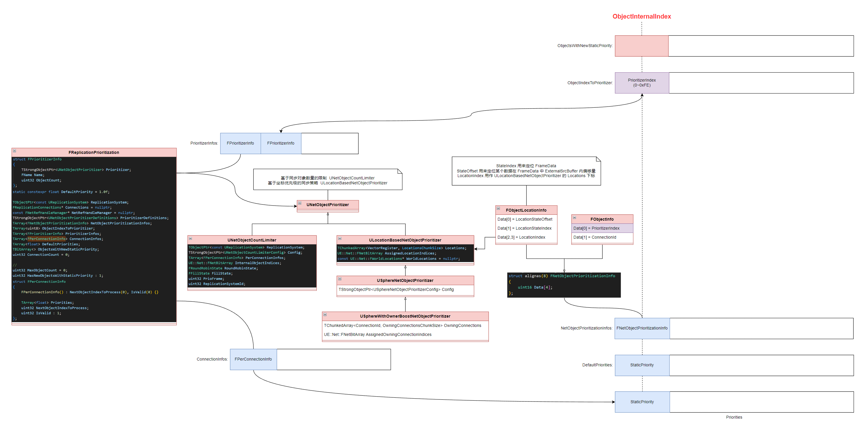This screenshot has height=425, width=868.
Task: Select the FNetObjectPrioritizationInfo struct code block
Action: tap(563, 285)
